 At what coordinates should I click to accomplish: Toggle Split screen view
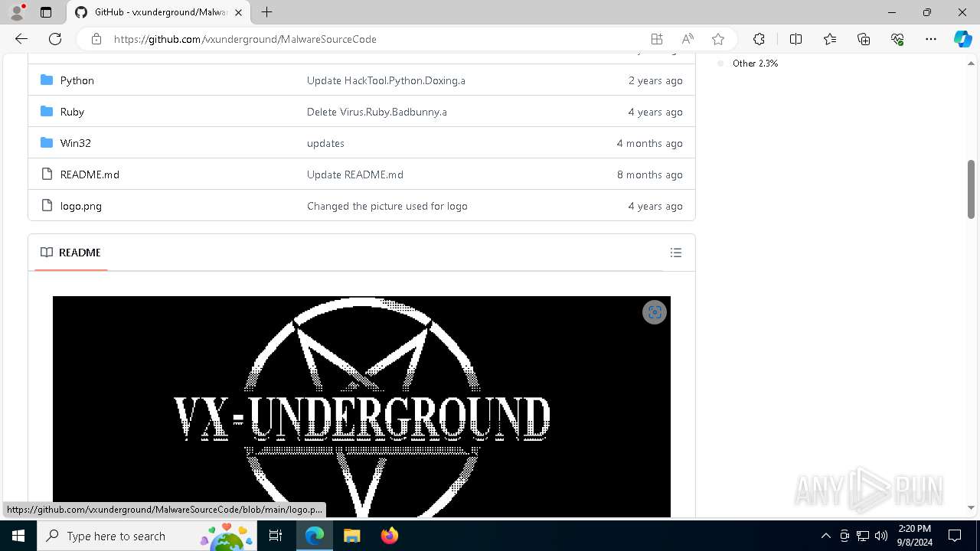pos(795,39)
